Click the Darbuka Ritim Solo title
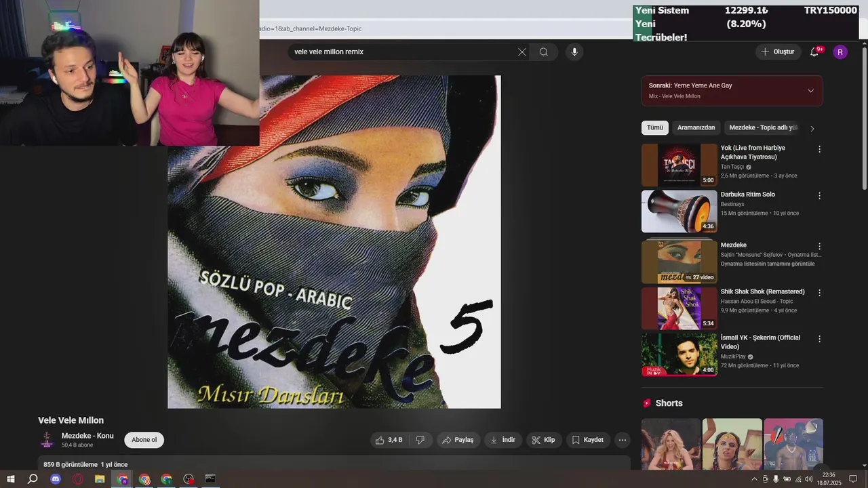This screenshot has height=488, width=868. coord(747,195)
